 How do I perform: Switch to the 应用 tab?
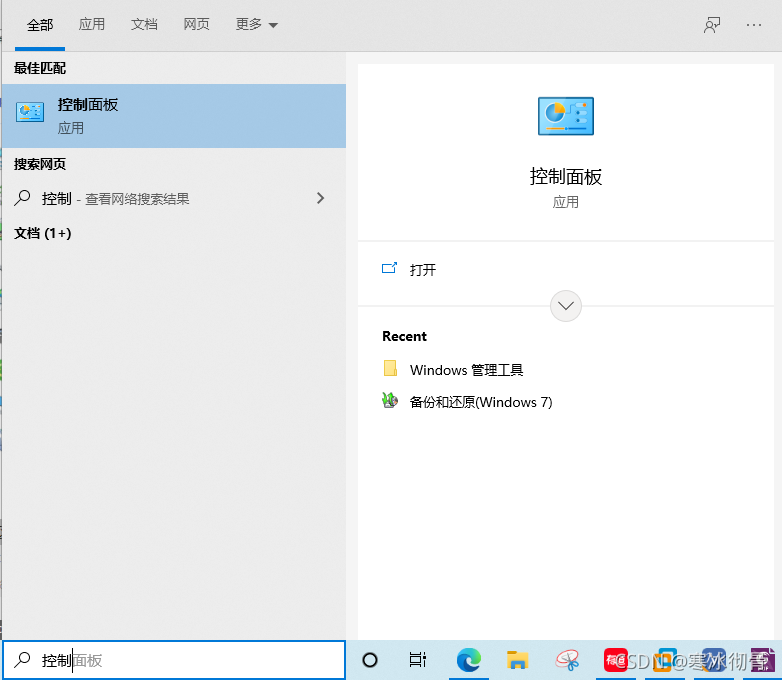point(92,24)
